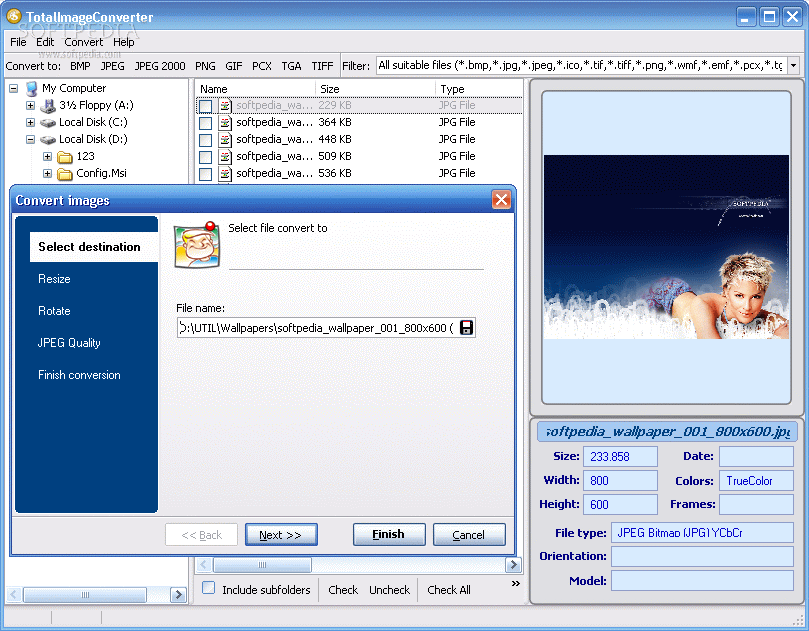This screenshot has height=631, width=809.
Task: Click the Check All toolbar button
Action: tap(448, 590)
